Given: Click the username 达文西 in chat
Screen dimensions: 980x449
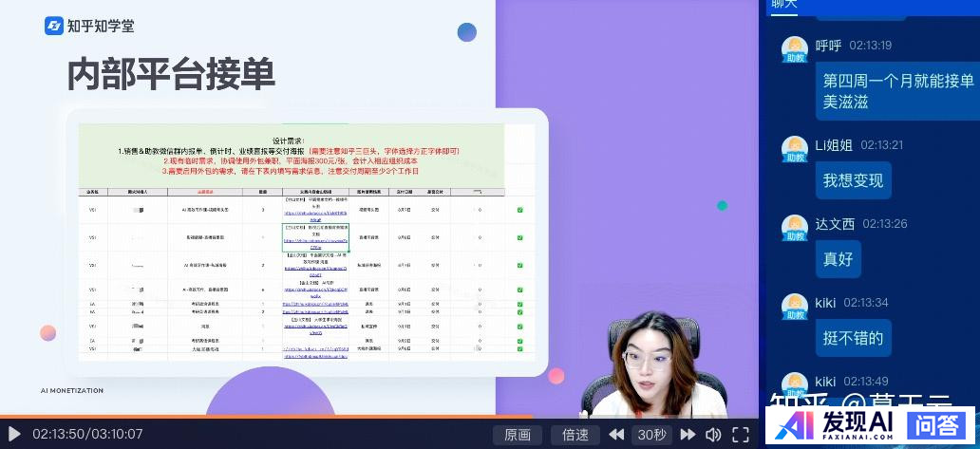Looking at the screenshot, I should 835,224.
